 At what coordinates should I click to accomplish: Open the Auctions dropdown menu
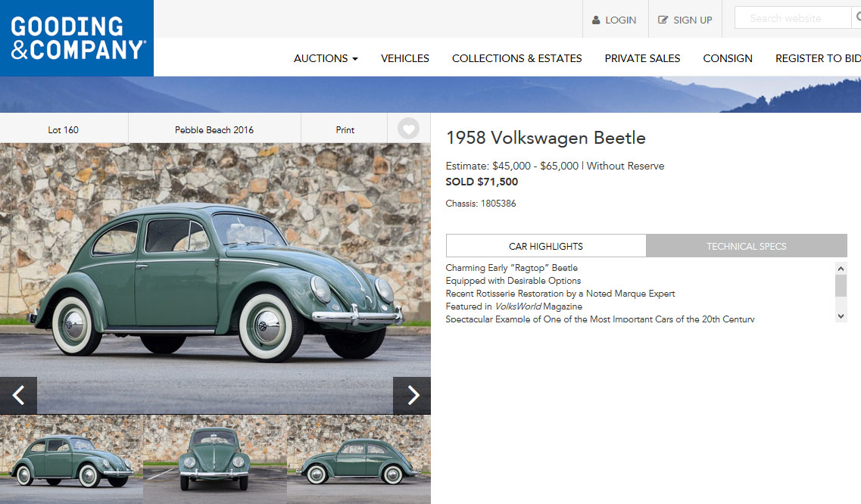[326, 58]
